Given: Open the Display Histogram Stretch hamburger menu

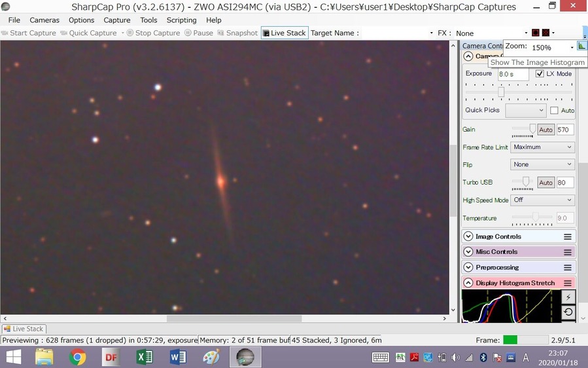Looking at the screenshot, I should (568, 283).
